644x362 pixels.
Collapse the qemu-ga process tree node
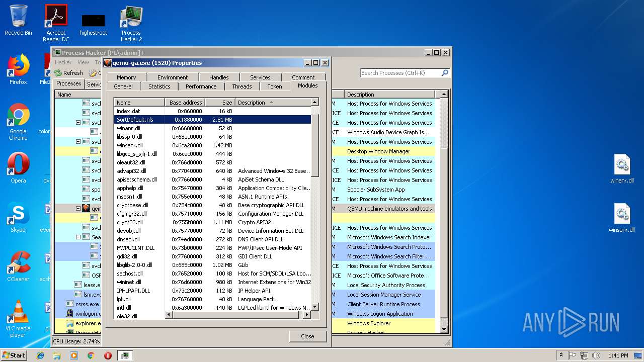78,208
